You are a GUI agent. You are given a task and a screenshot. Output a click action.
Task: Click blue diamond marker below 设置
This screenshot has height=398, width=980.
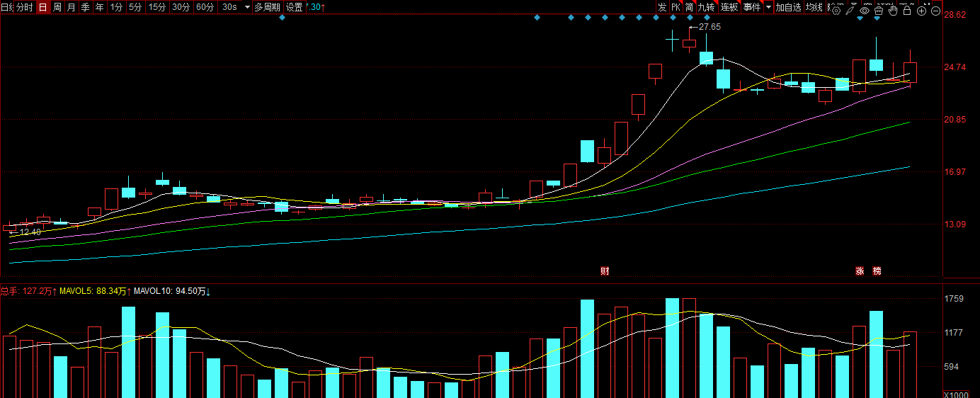coord(282,18)
